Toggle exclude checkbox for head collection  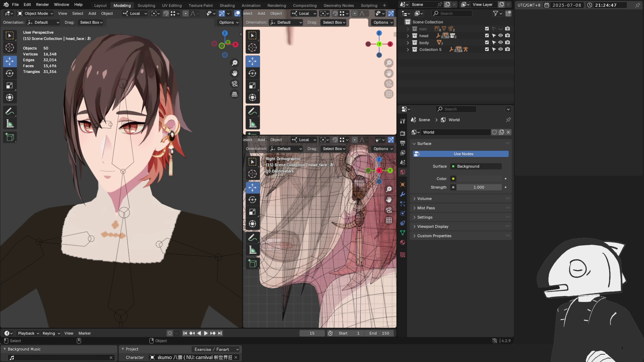click(487, 36)
